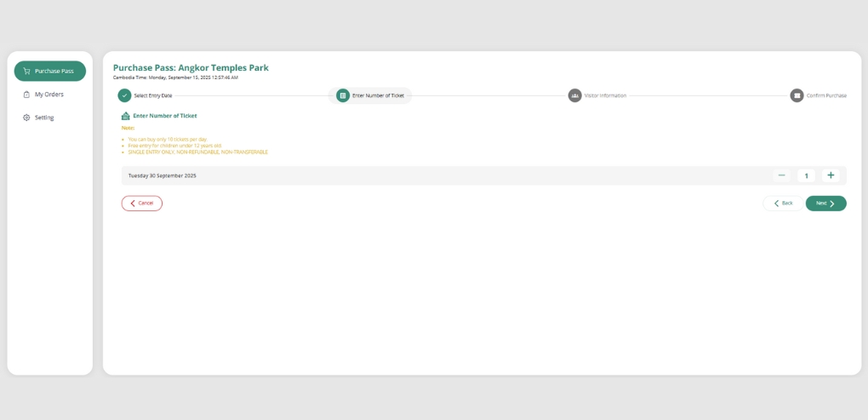Select the Confirm Purchase step label

point(826,96)
